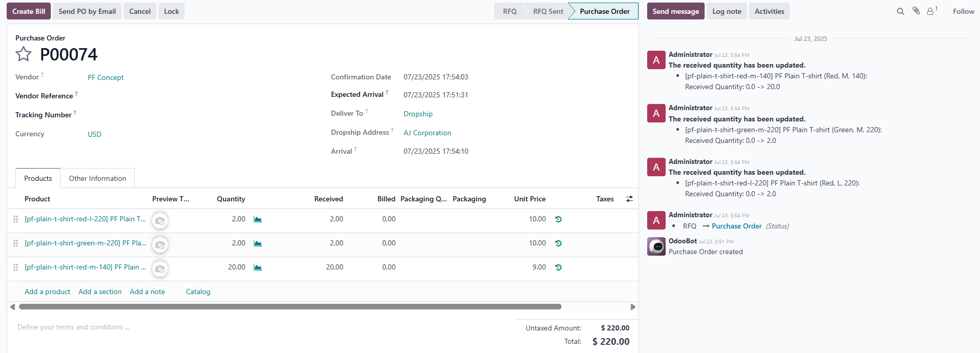The image size is (980, 353).
Task: Open forecast chart icon for red-l-220 line
Action: [x=258, y=219]
